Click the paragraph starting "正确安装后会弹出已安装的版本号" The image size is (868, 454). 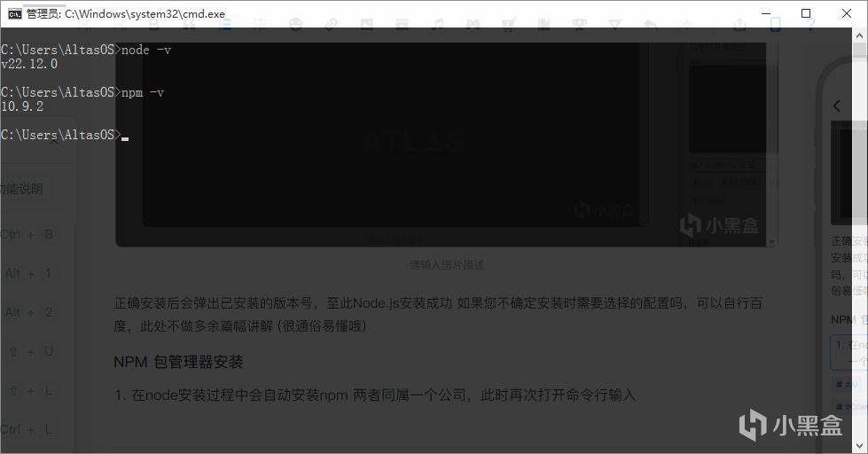(x=438, y=315)
